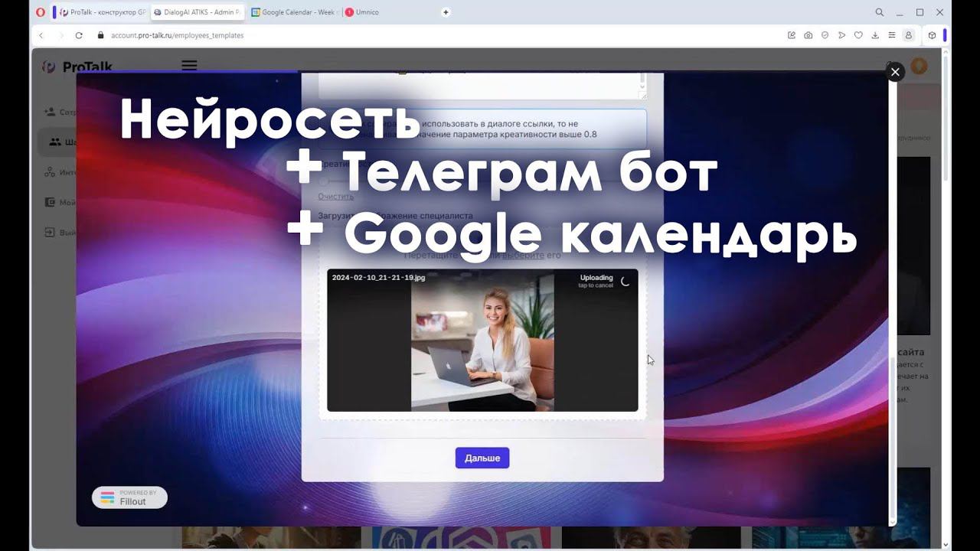This screenshot has height=551, width=980.
Task: Open the Powered by Fillout badge
Action: point(129,497)
